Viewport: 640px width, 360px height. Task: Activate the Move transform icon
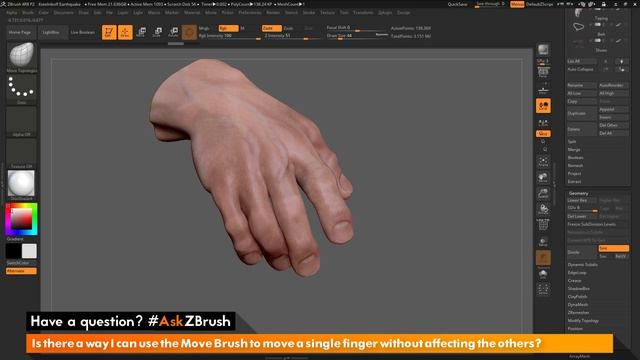point(141,32)
